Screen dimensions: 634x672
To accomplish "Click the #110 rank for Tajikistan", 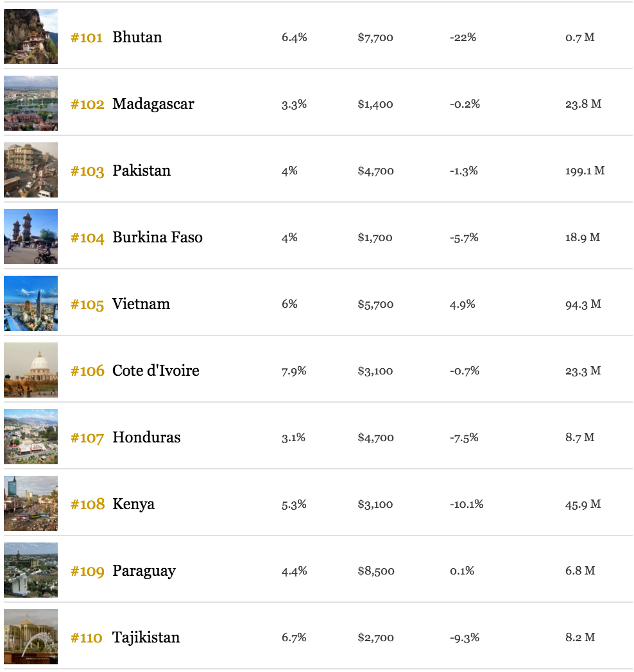I will (86, 638).
